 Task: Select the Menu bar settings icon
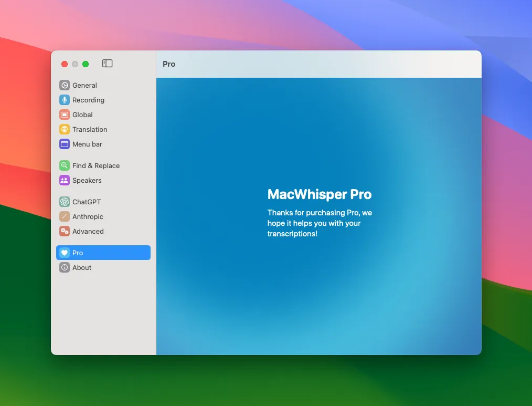click(64, 144)
